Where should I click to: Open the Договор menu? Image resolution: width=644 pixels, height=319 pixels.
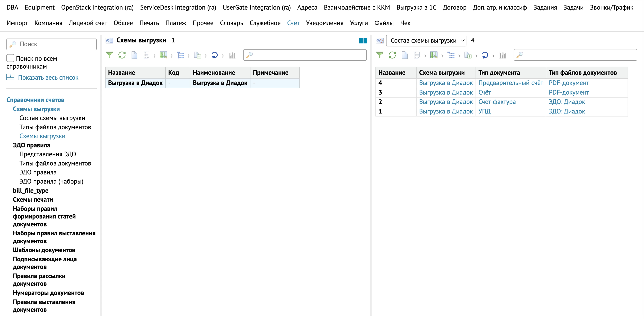point(454,7)
